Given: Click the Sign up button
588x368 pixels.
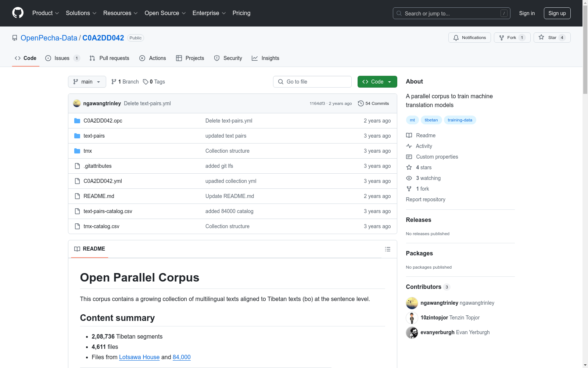Looking at the screenshot, I should point(557,13).
